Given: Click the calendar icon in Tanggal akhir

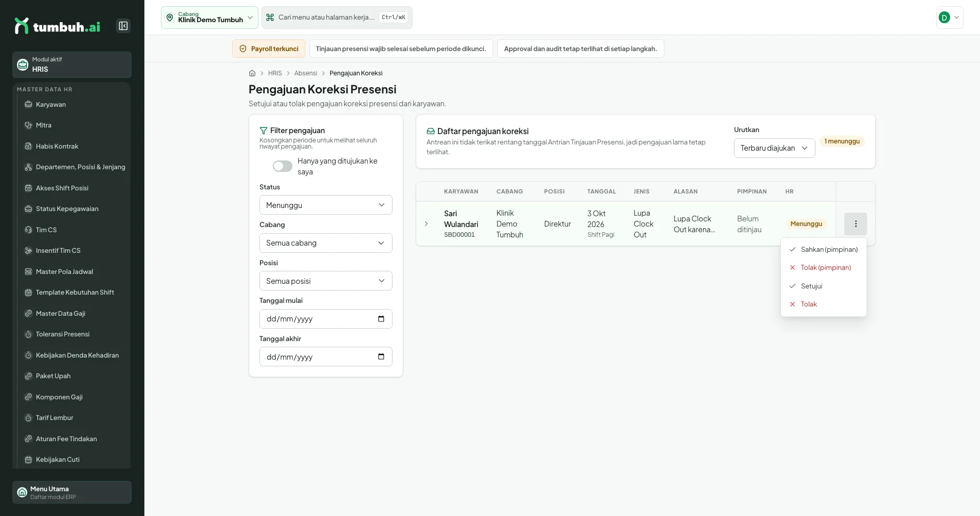Looking at the screenshot, I should point(381,357).
